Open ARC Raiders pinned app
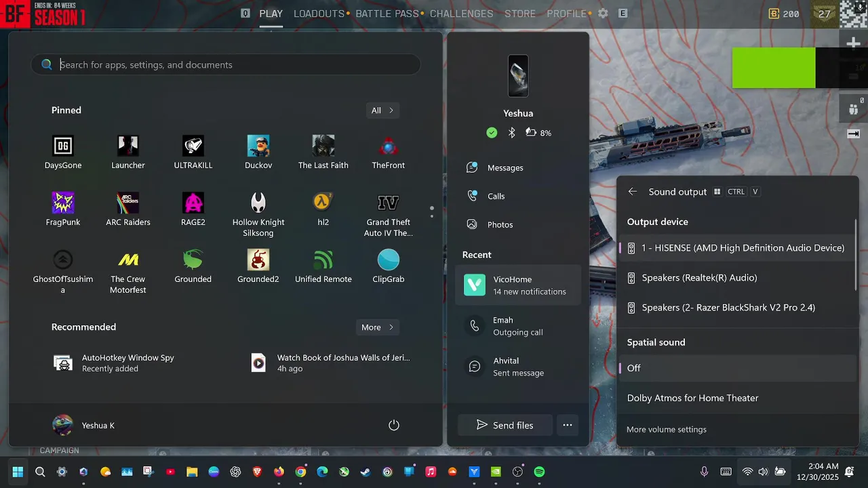 128,209
